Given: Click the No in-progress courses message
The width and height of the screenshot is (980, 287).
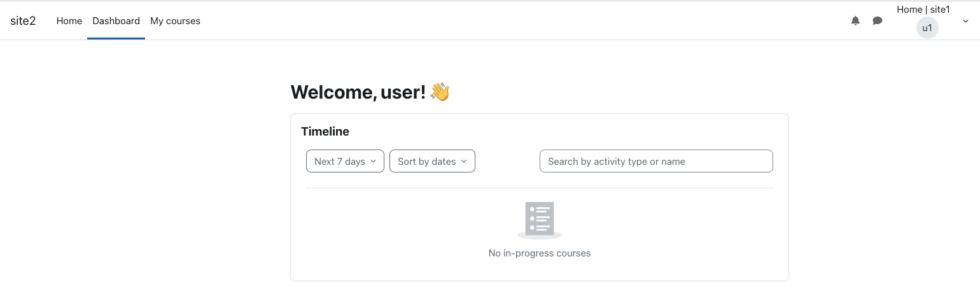Looking at the screenshot, I should tap(540, 253).
